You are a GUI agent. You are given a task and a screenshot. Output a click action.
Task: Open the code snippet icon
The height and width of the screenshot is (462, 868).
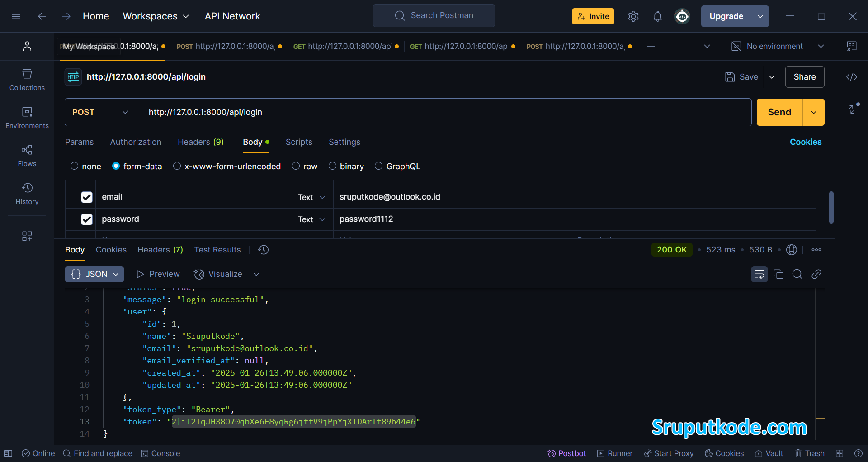[x=852, y=77]
